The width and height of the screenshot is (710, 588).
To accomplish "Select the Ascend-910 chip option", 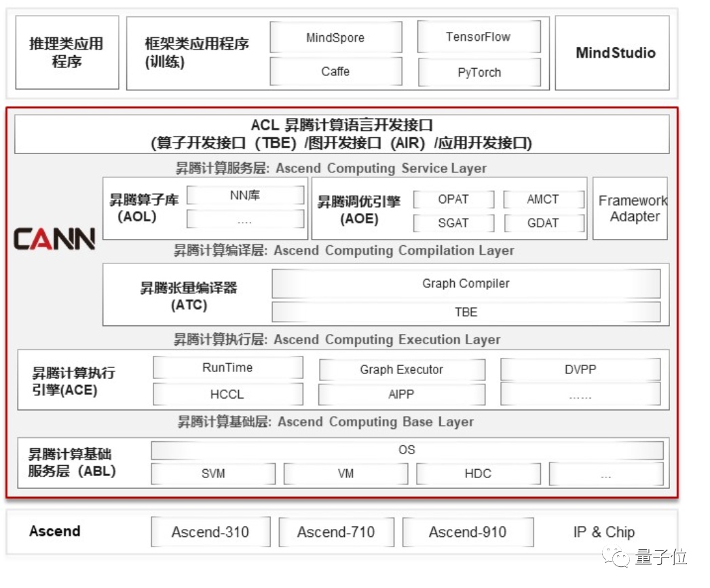I will click(468, 532).
